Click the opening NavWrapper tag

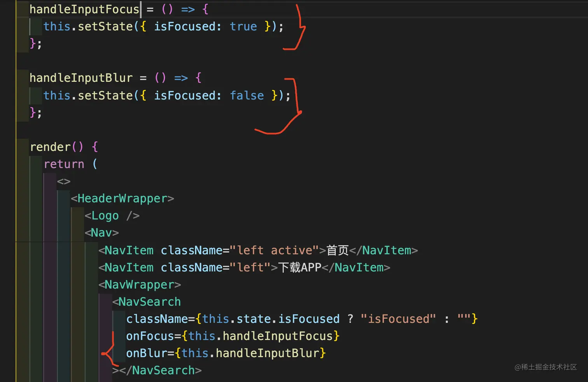pos(140,284)
